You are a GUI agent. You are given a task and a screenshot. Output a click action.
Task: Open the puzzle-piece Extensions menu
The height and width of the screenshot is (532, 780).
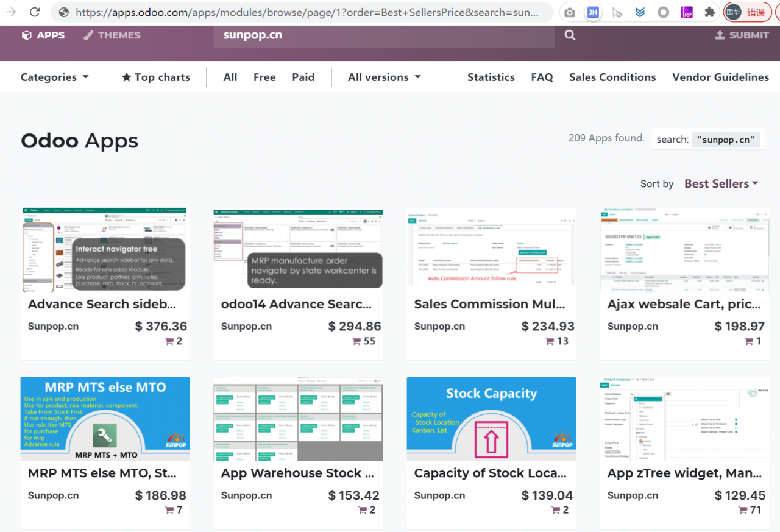(x=709, y=12)
